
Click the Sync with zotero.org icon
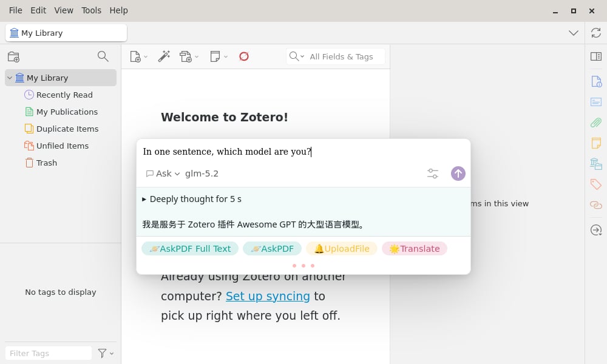[x=596, y=33]
